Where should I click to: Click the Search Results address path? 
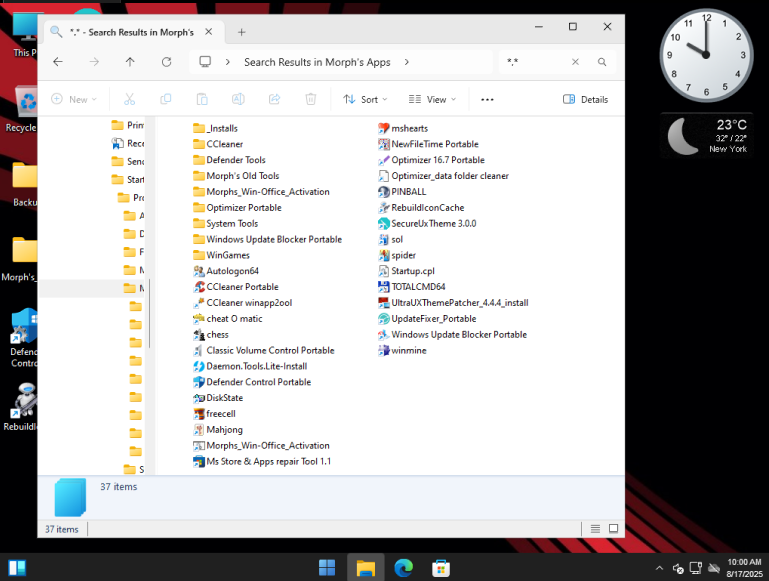[317, 62]
